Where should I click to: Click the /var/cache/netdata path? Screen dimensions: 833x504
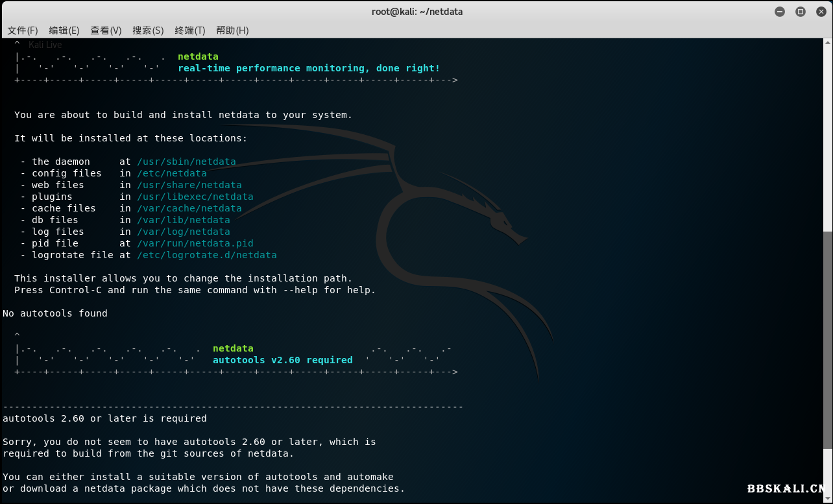[189, 208]
